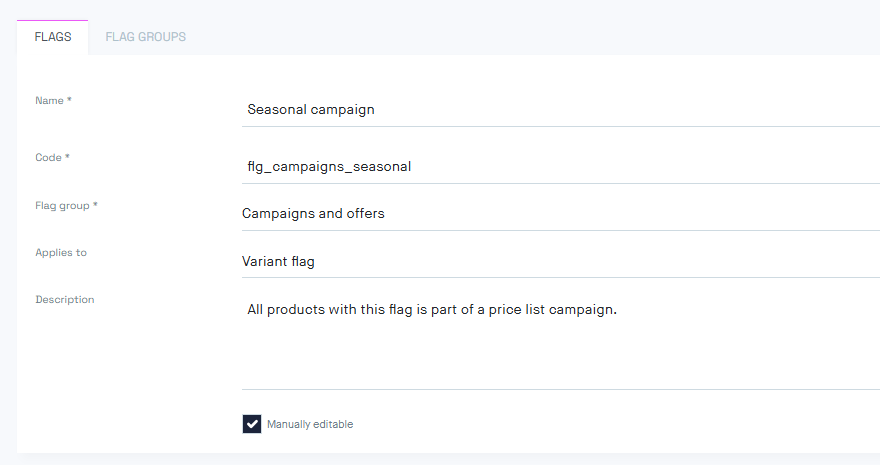Image resolution: width=880 pixels, height=465 pixels.
Task: Open the FLAG GROUPS tab
Action: click(145, 37)
